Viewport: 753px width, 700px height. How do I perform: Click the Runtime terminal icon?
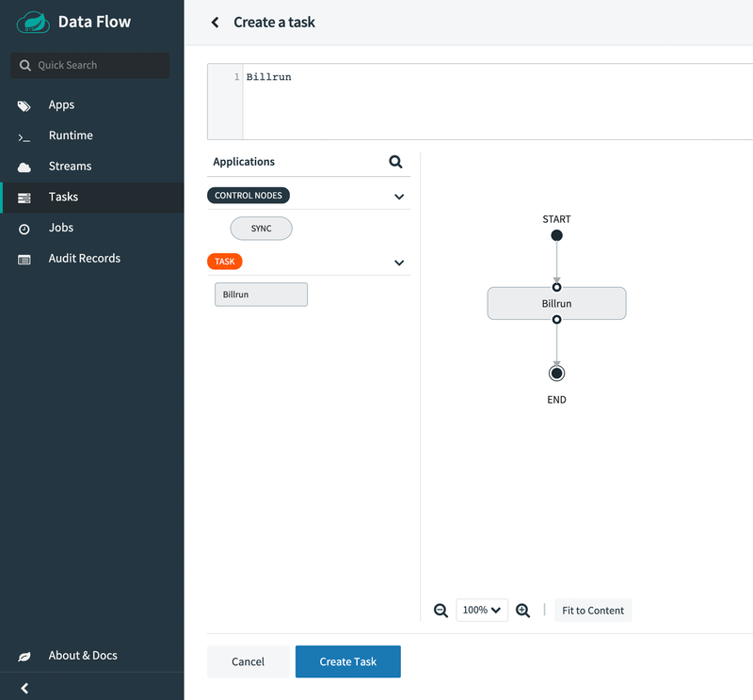pos(24,137)
